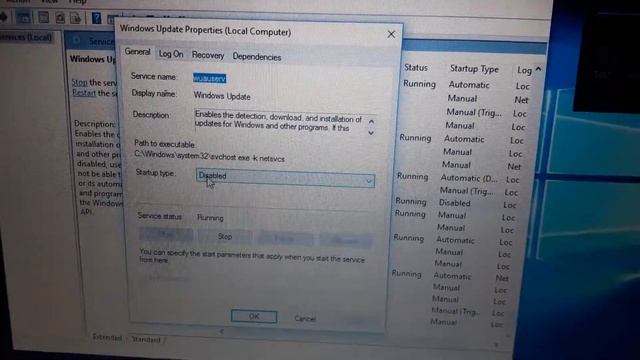Click the Windows Update display name text
Image resolution: width=640 pixels, height=360 pixels.
click(222, 96)
